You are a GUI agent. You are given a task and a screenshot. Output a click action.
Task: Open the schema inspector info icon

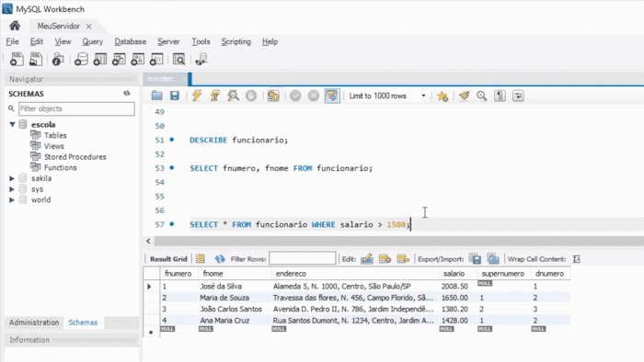[58, 60]
